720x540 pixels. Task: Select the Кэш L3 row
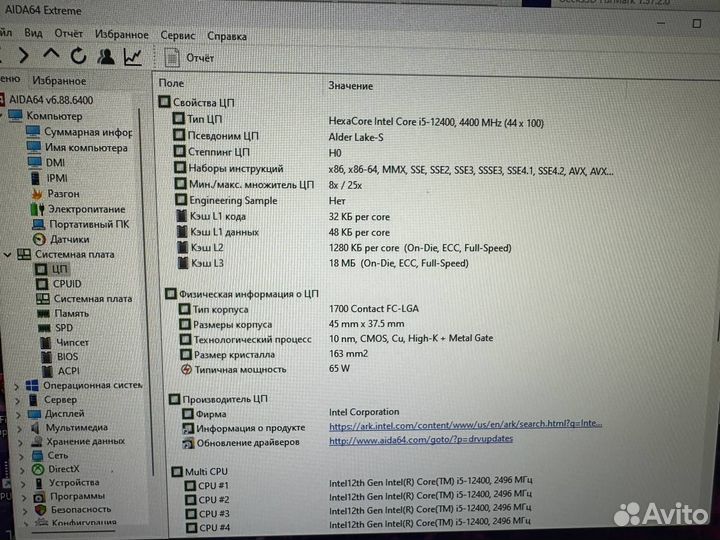(324, 264)
